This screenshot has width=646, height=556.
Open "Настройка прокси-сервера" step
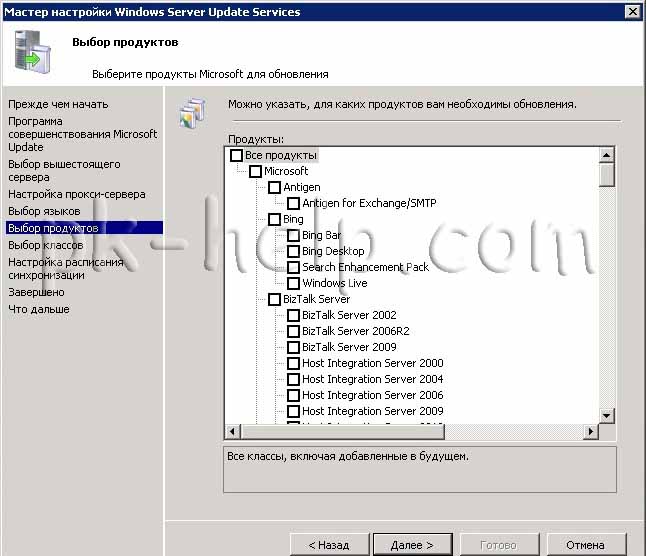[x=77, y=194]
